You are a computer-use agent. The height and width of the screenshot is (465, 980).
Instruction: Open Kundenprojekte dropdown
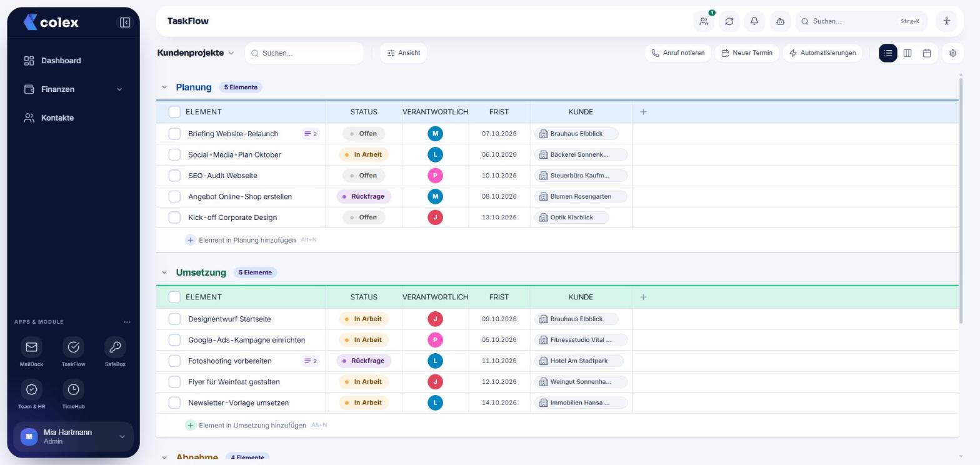tap(196, 53)
